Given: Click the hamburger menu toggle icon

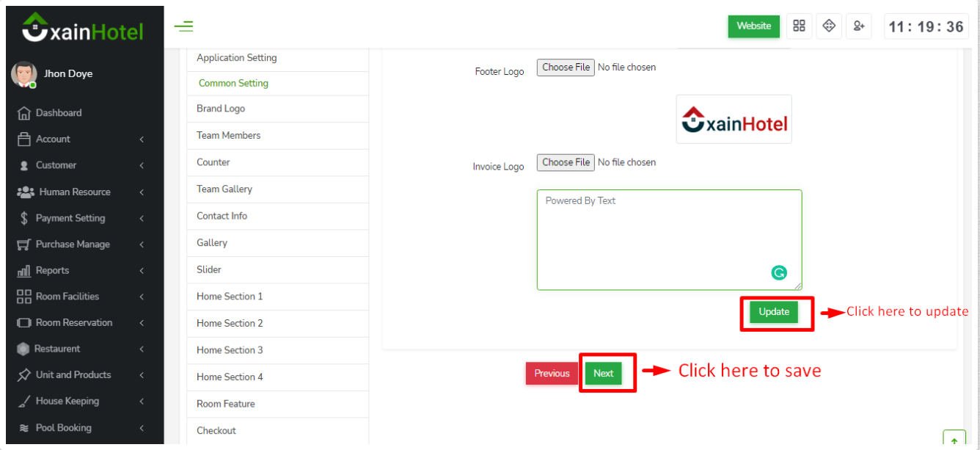Looking at the screenshot, I should coord(183,27).
